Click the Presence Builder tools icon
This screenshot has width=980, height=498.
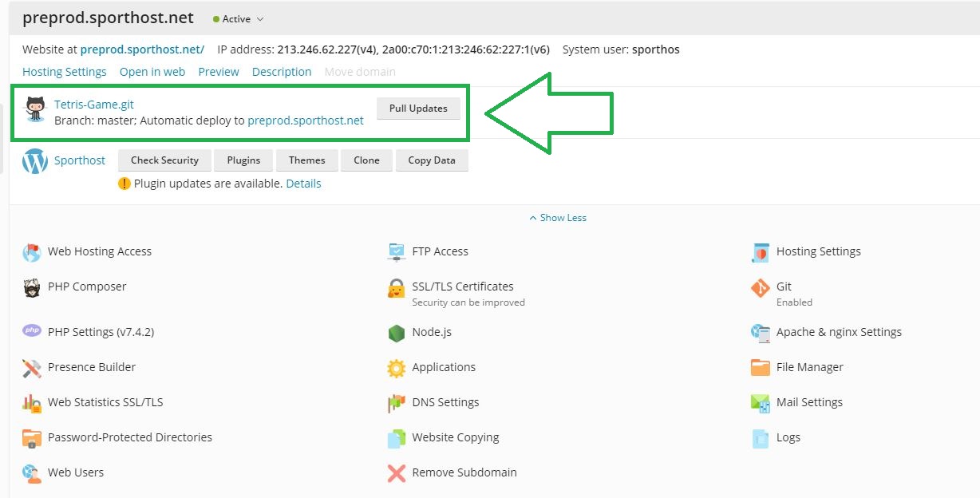tap(32, 368)
